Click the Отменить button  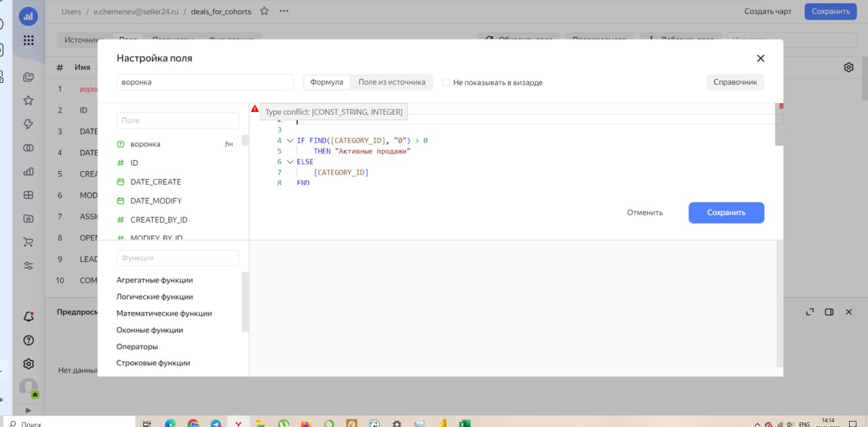click(x=645, y=212)
